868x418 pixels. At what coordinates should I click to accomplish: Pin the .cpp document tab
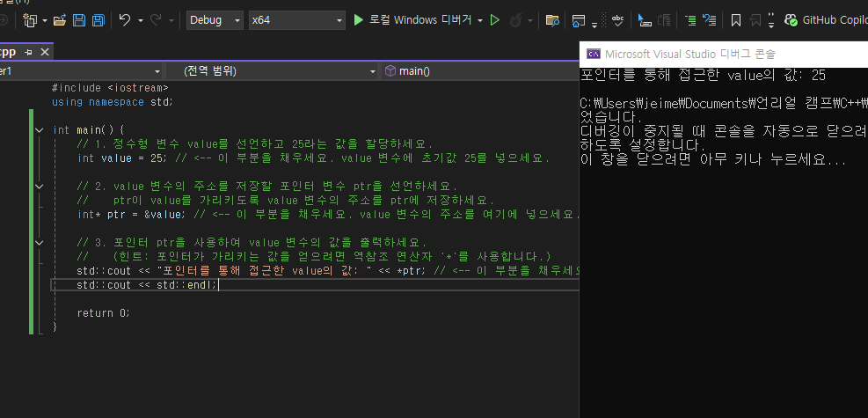pyautogui.click(x=29, y=52)
